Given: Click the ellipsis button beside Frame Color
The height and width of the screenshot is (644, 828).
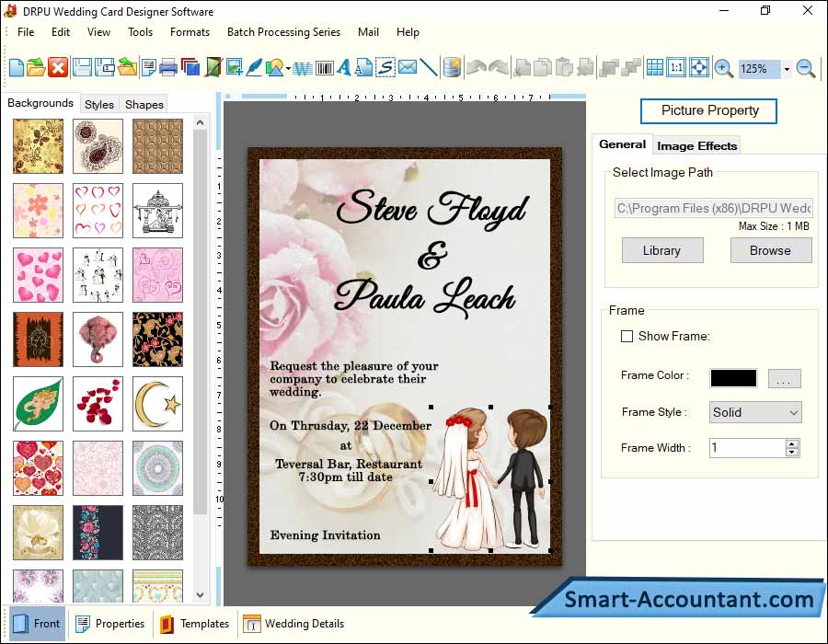Looking at the screenshot, I should click(x=784, y=378).
